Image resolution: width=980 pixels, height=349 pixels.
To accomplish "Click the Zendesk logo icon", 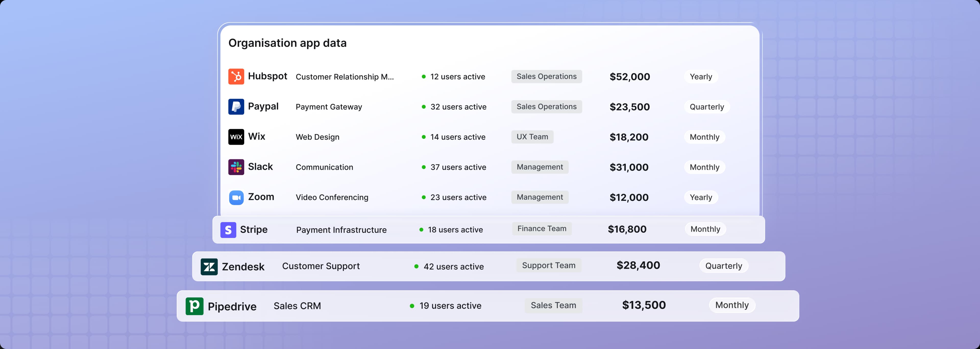I will point(209,267).
